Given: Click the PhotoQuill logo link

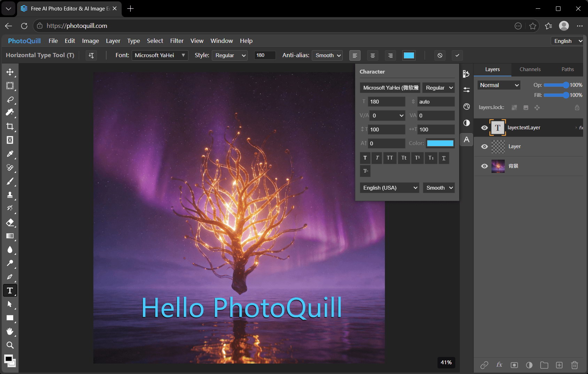Looking at the screenshot, I should (24, 41).
